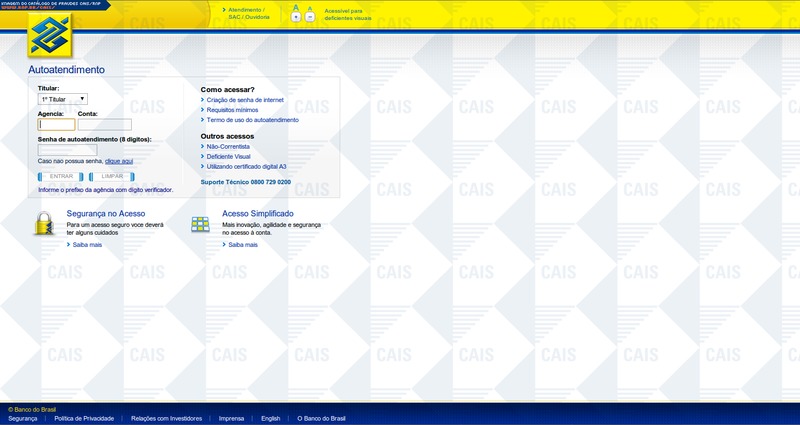Open Termo de uso do autoatendimento
The height and width of the screenshot is (425, 800).
[x=252, y=120]
